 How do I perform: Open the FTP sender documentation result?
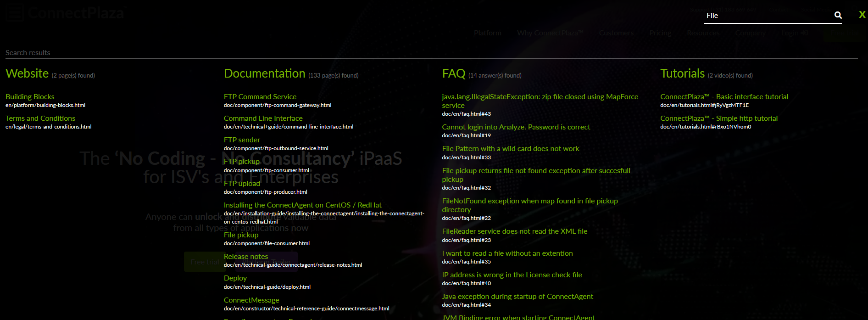coord(242,140)
